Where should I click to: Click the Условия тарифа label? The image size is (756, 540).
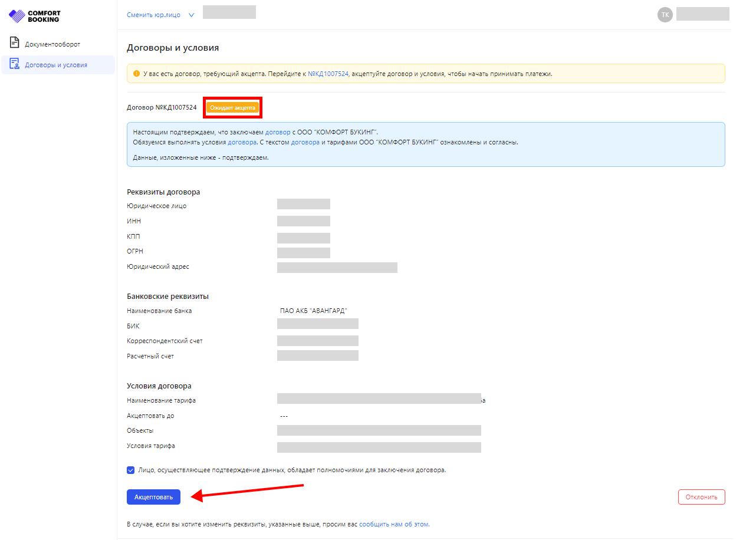click(x=151, y=446)
